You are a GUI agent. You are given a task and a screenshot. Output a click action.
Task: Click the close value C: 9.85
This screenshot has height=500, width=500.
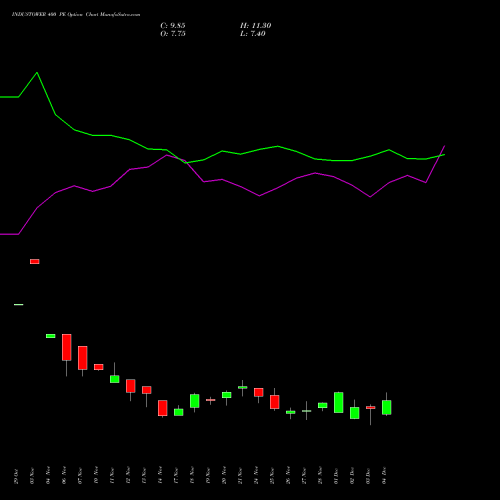pyautogui.click(x=173, y=26)
